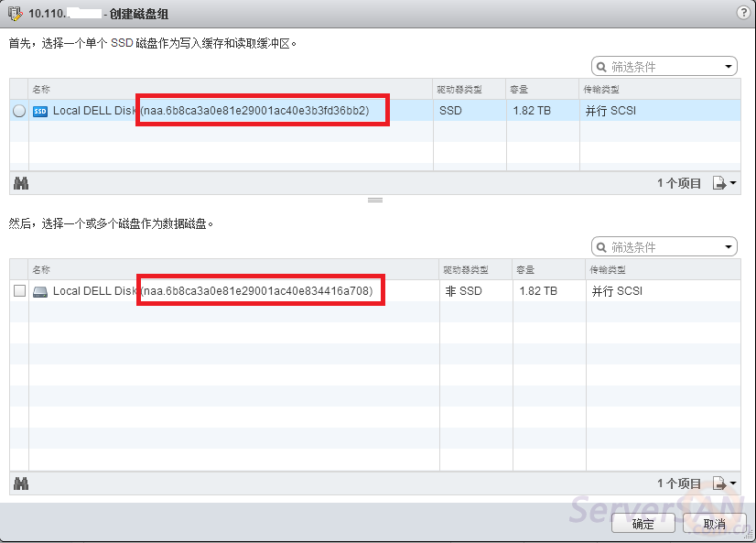Click the magnifier icon in the top filter box
The image size is (756, 543).
tap(602, 67)
